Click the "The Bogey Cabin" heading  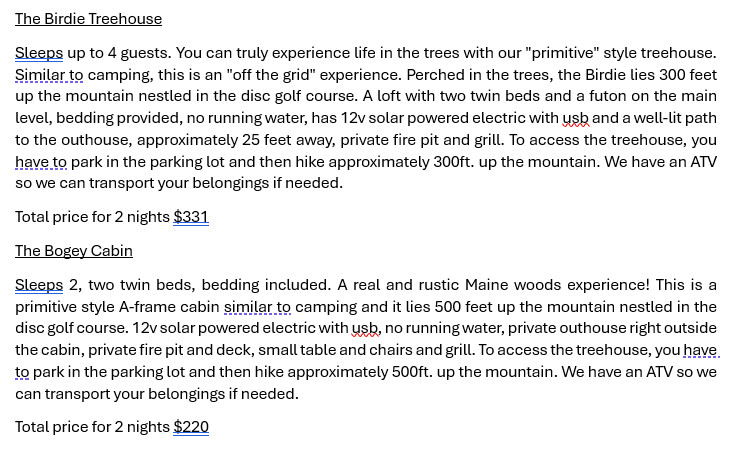click(74, 251)
